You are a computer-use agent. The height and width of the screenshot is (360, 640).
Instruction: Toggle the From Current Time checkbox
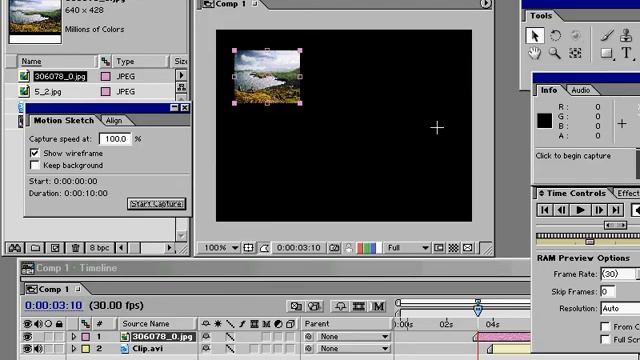(605, 327)
